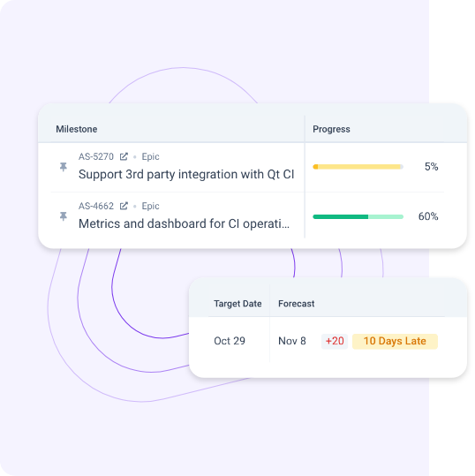The height and width of the screenshot is (476, 475).
Task: Open AS-4662 via external link icon
Action: point(124,206)
